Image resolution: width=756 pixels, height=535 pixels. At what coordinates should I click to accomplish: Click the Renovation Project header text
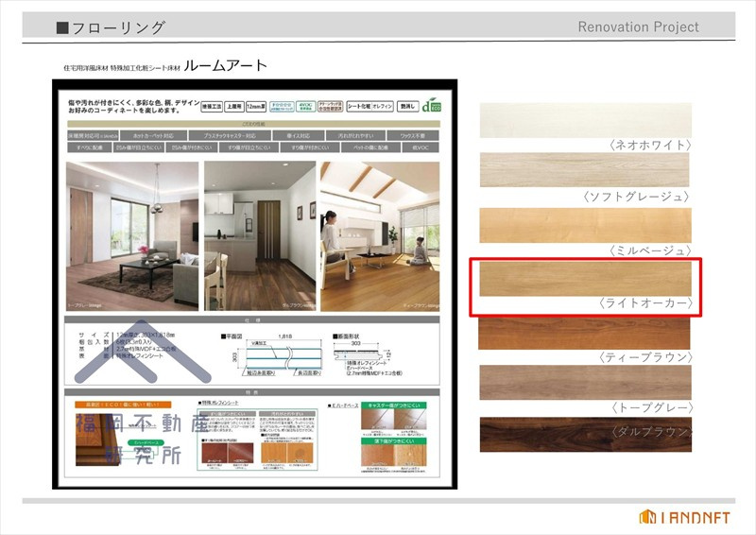[639, 26]
